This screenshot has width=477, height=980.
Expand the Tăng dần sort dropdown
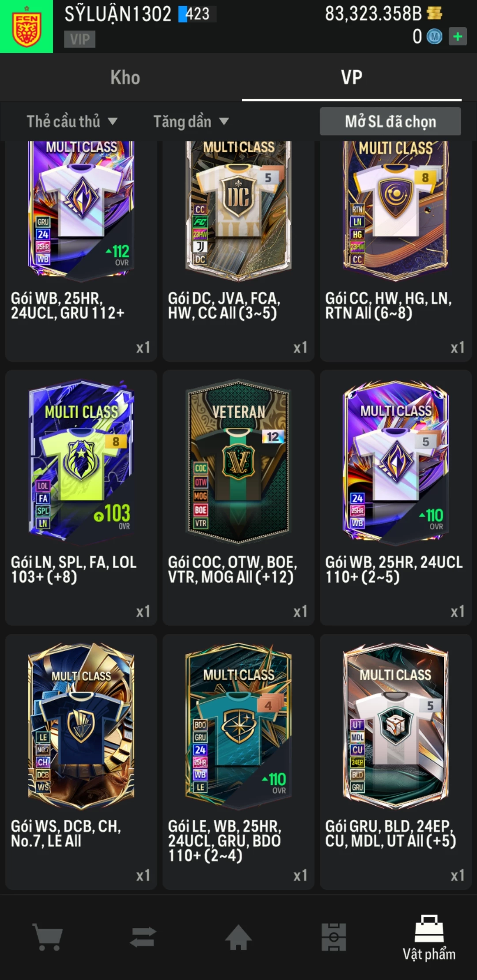(191, 121)
